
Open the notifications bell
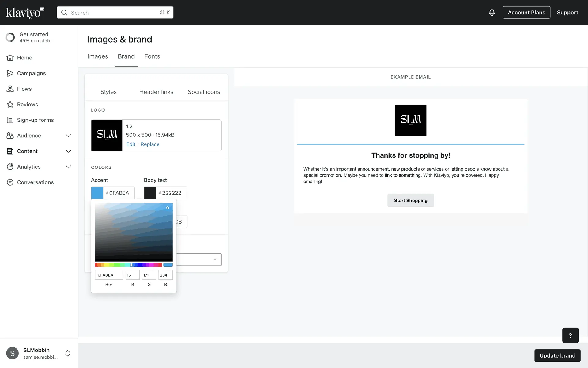tap(492, 13)
